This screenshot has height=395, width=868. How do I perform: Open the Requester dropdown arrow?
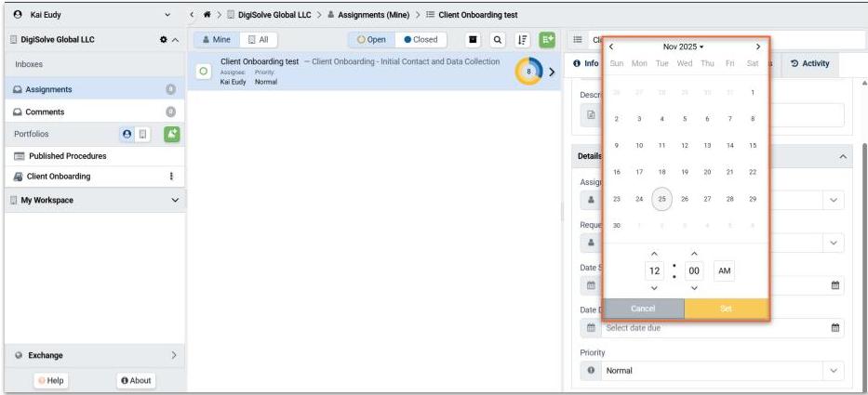point(834,243)
